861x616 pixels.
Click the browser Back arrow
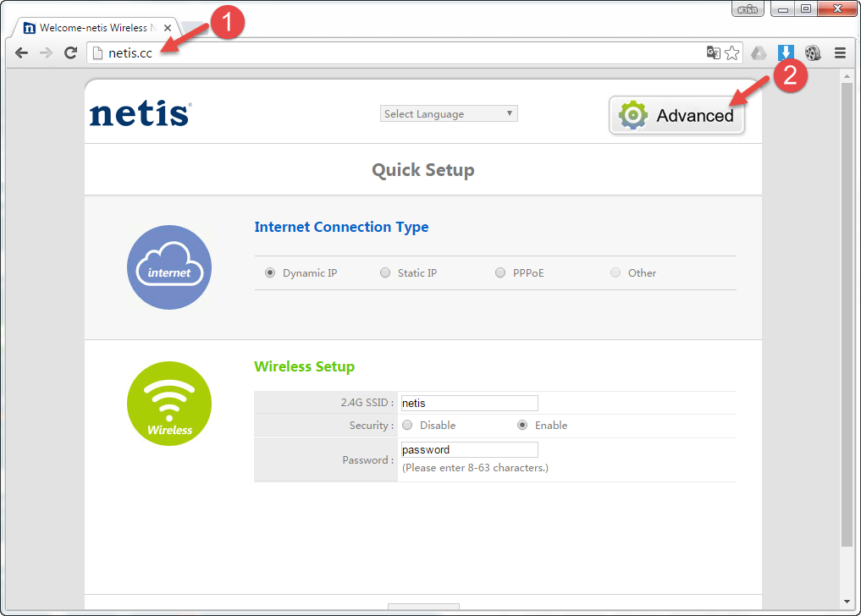[21, 52]
